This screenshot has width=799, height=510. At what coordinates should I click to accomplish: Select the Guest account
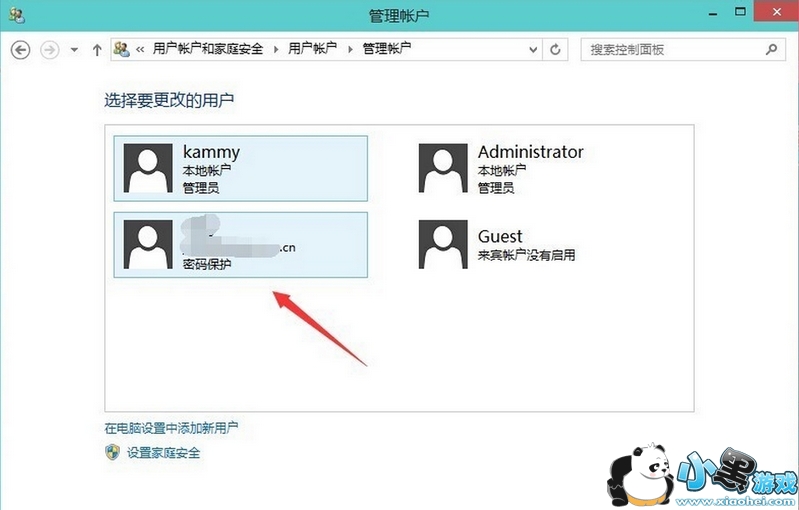point(535,245)
